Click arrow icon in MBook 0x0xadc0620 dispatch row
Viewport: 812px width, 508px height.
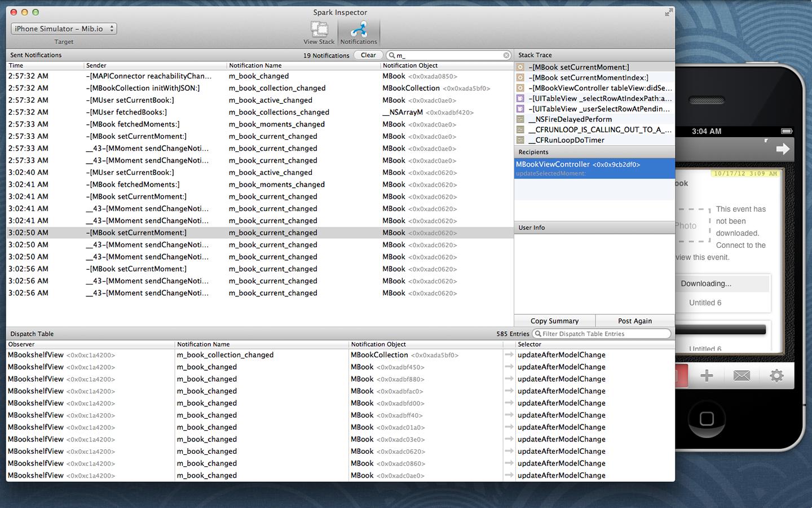coord(509,452)
